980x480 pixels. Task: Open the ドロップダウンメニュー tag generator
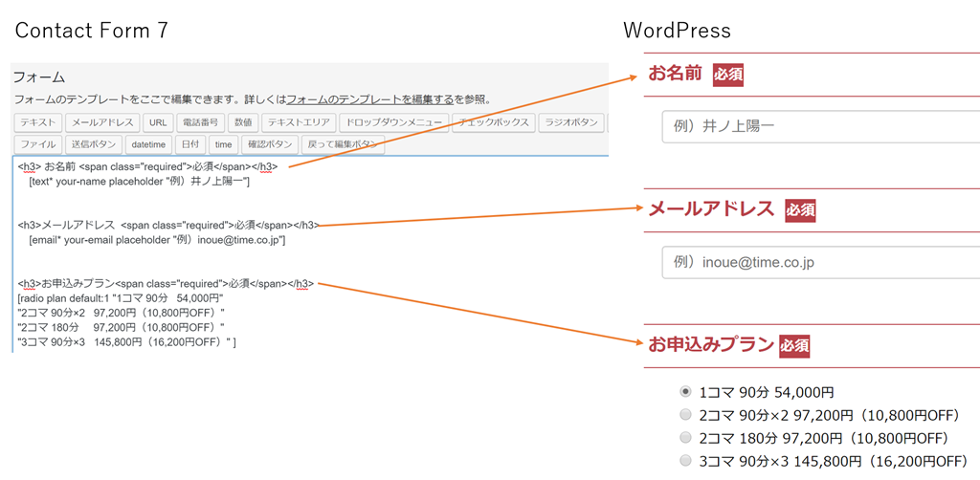point(392,122)
